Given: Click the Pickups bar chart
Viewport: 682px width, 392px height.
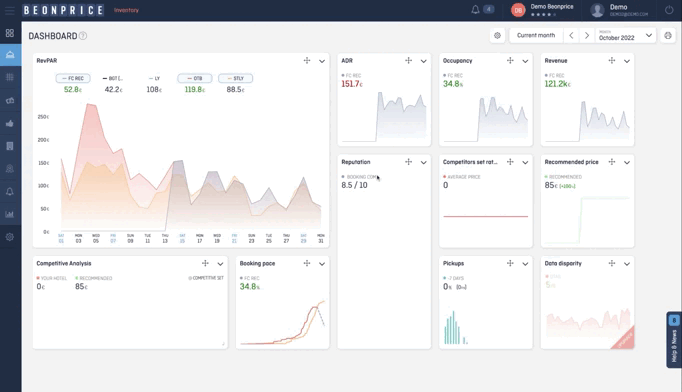Looking at the screenshot, I should tap(455, 327).
